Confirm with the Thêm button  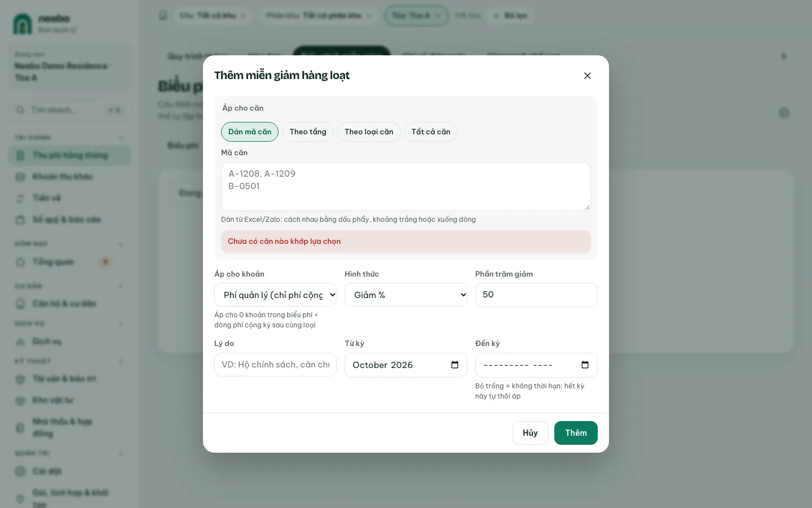tap(576, 433)
